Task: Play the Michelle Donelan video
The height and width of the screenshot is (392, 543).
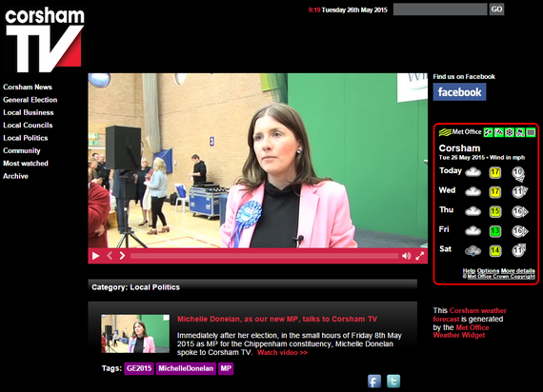Action: tap(95, 256)
